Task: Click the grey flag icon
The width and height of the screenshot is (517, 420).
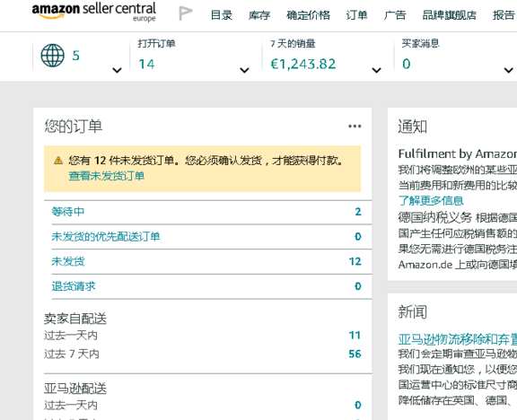Action: 185,13
